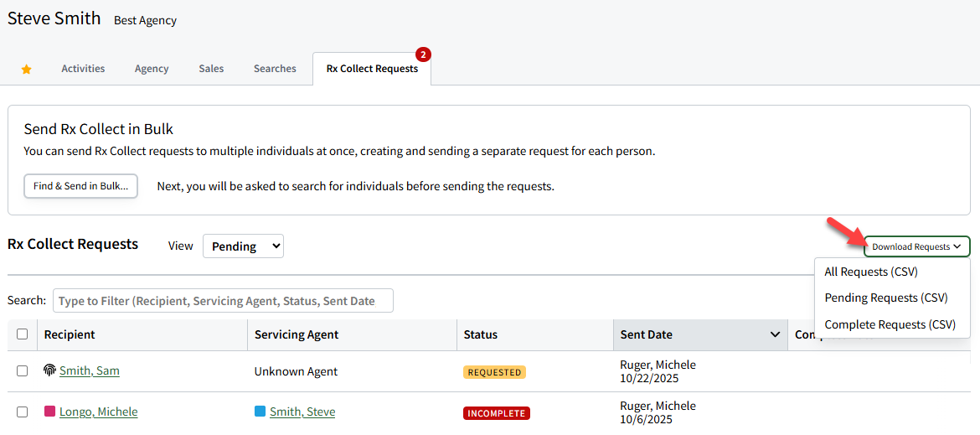Open the Sales tab
This screenshot has width=980, height=435.
(x=211, y=69)
